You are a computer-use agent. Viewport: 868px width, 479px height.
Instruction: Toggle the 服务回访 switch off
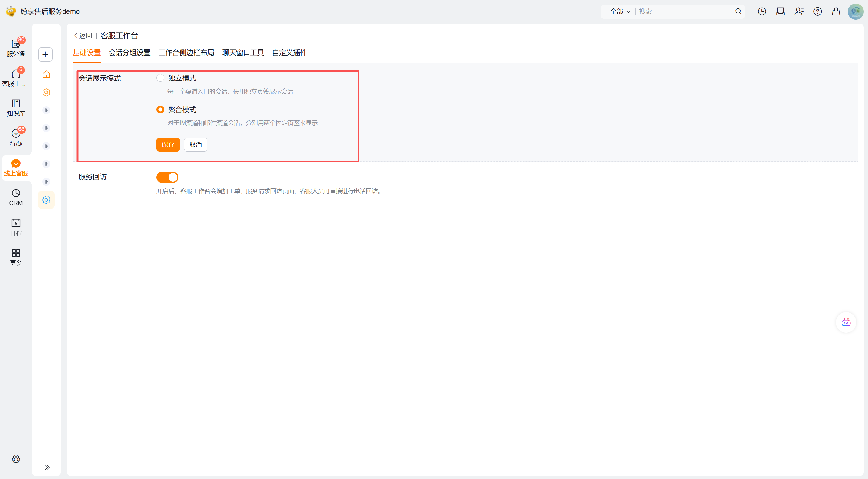pyautogui.click(x=167, y=177)
